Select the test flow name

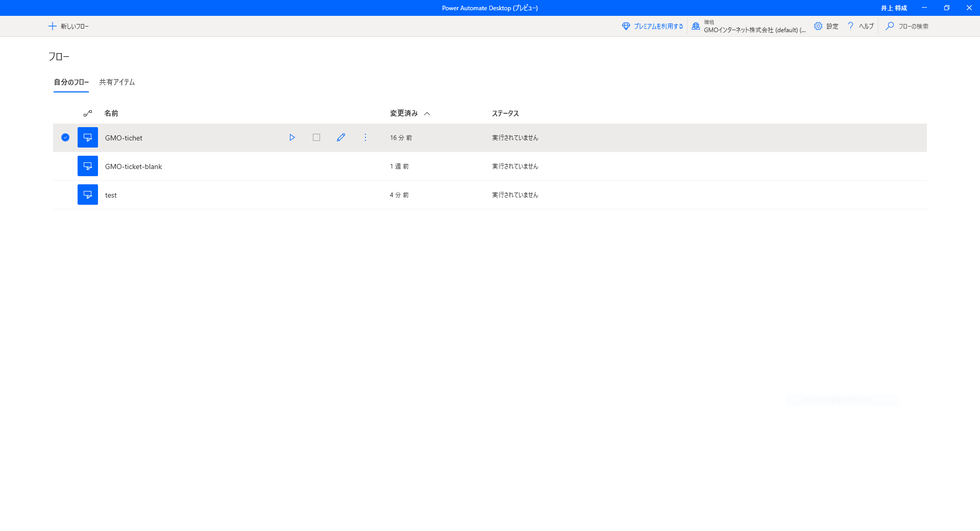(x=111, y=195)
